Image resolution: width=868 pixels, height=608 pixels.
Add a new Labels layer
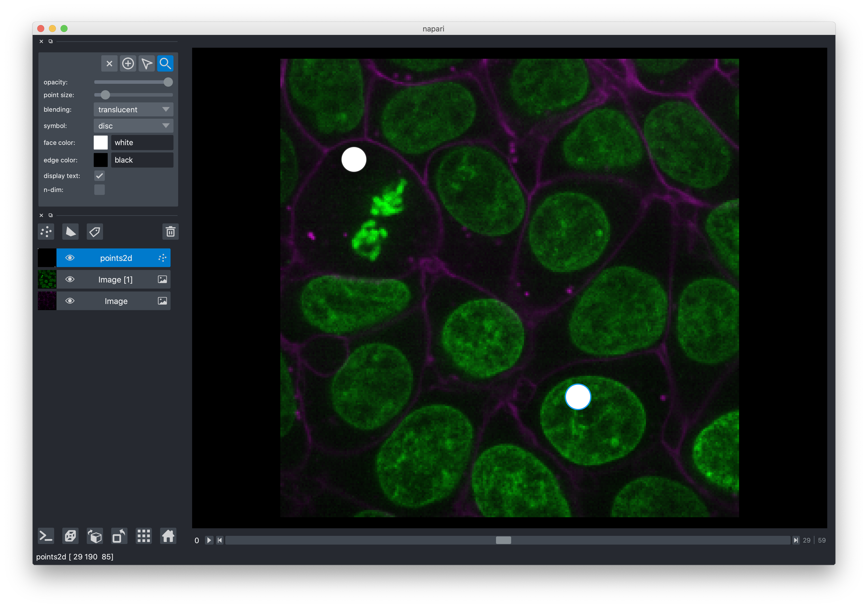click(x=95, y=232)
